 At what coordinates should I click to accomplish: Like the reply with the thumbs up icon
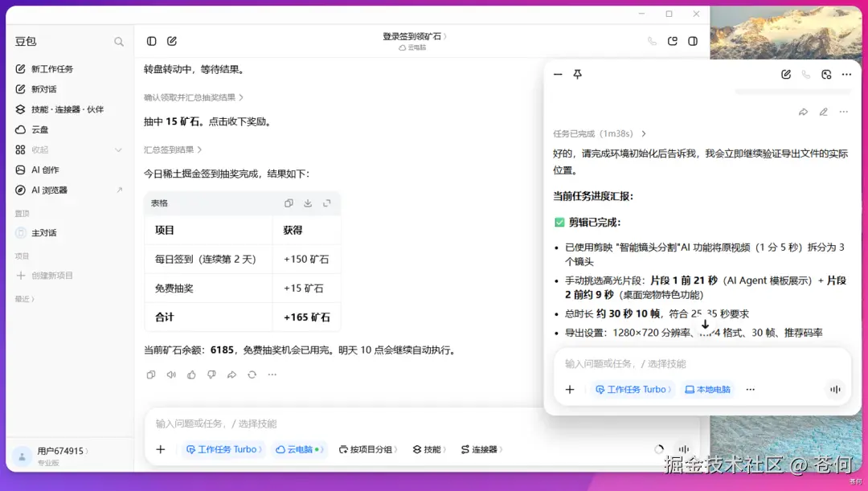[191, 374]
